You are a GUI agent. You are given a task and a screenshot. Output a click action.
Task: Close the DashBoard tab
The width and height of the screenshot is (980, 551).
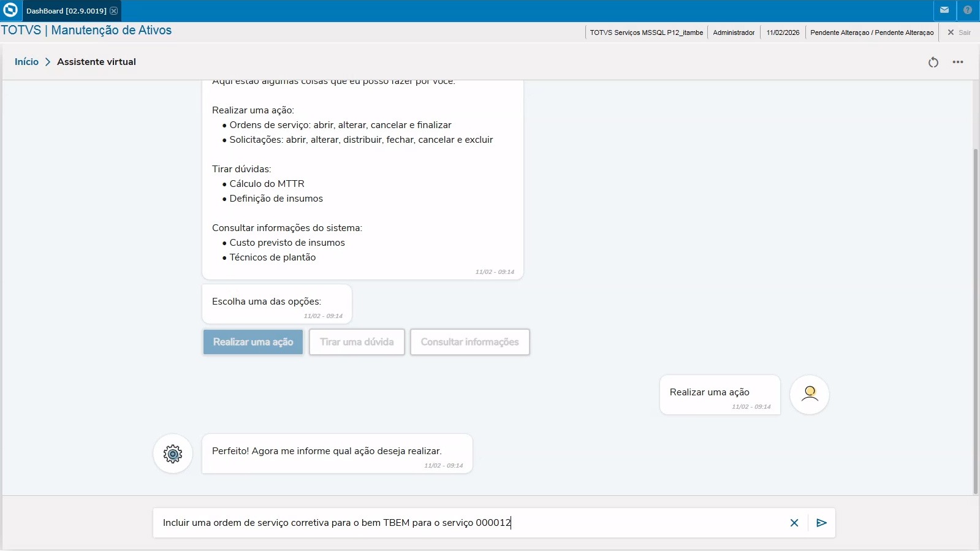(x=114, y=11)
